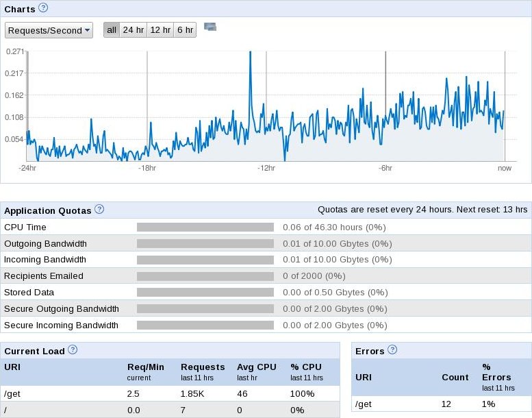Click the arrow on Requests/Second selector
Screen dimensions: 532x418
pyautogui.click(x=87, y=30)
